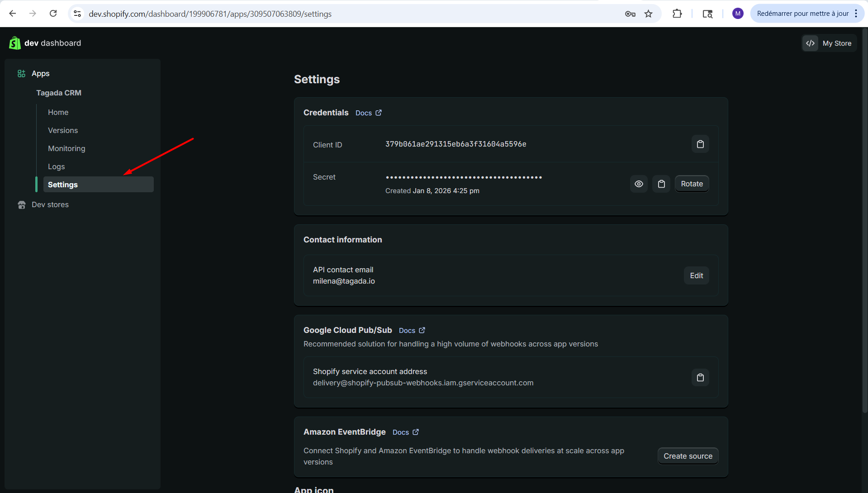868x493 pixels.
Task: View site information in address bar
Action: pos(77,14)
